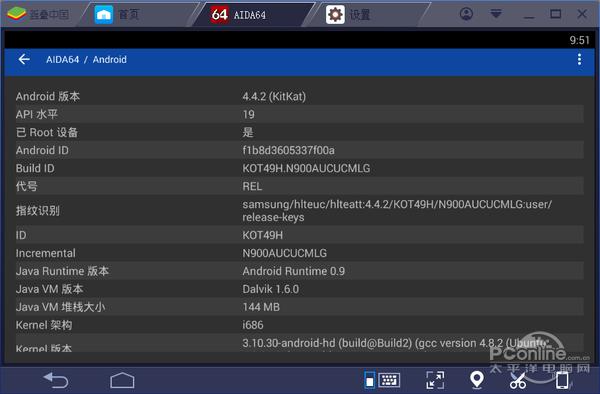Image resolution: width=600 pixels, height=394 pixels.
Task: Click the AIDA64 breadcrumb text
Action: [62, 59]
